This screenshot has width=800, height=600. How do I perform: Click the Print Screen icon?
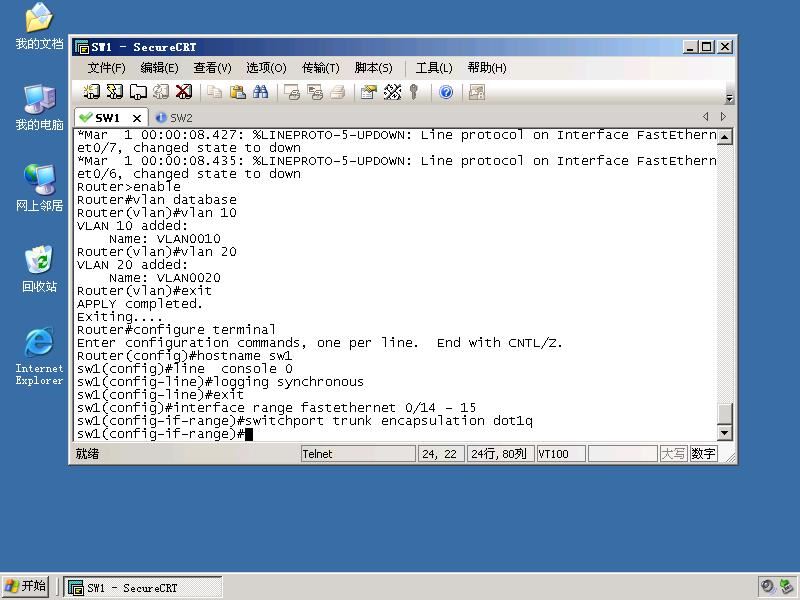[x=292, y=92]
